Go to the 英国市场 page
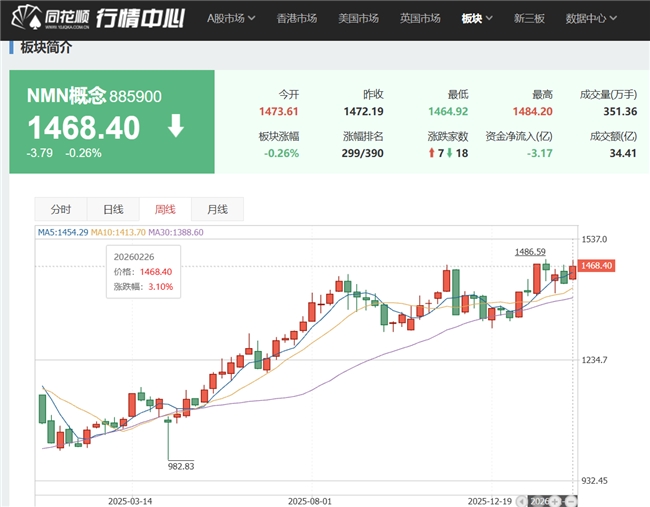 click(419, 18)
